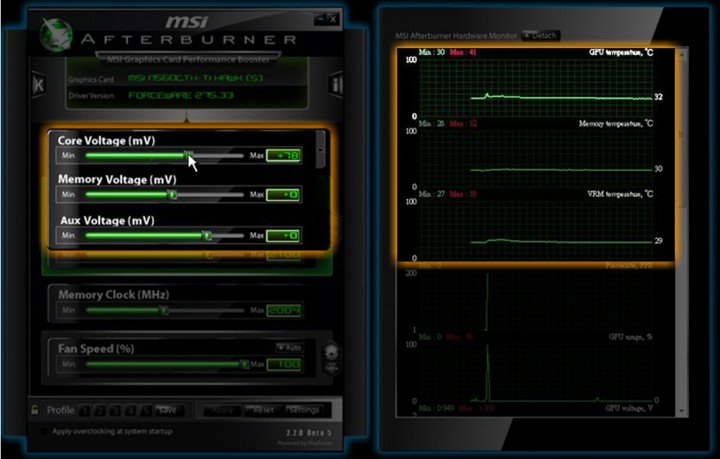Open the information panel with the i button
The width and height of the screenshot is (720, 459).
[x=337, y=84]
